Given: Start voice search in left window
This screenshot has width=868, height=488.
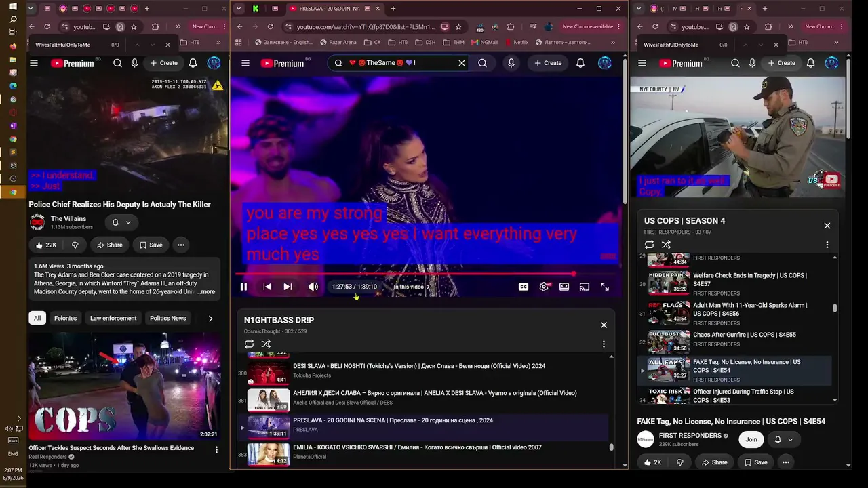Looking at the screenshot, I should click(134, 63).
